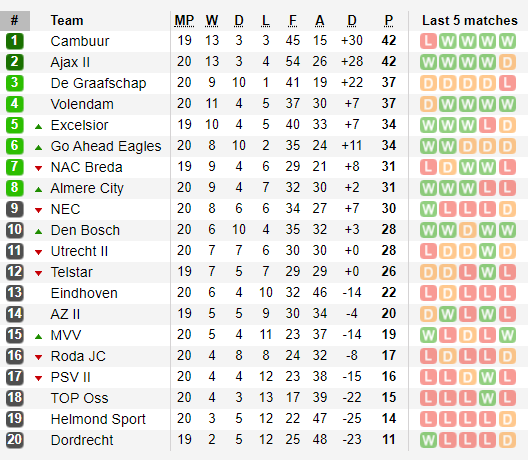Click the red down arrow beside NAC Breda
This screenshot has height=460, width=529.
[x=38, y=168]
